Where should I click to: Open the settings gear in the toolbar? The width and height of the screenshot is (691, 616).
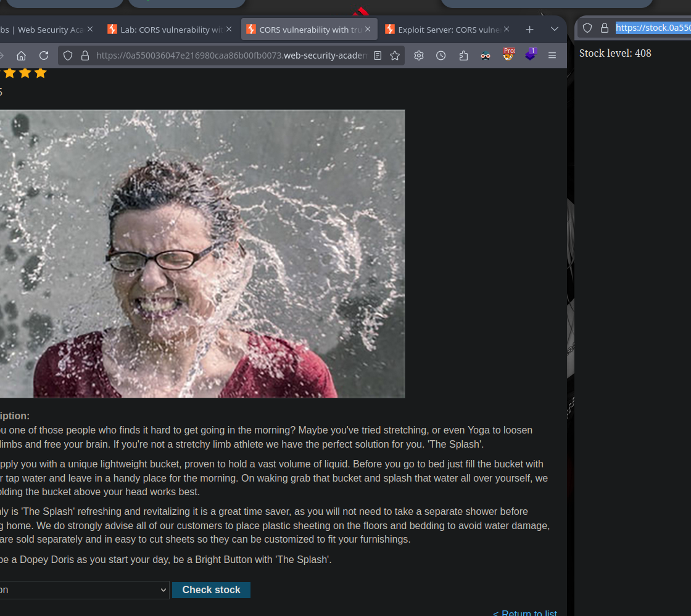(x=419, y=55)
